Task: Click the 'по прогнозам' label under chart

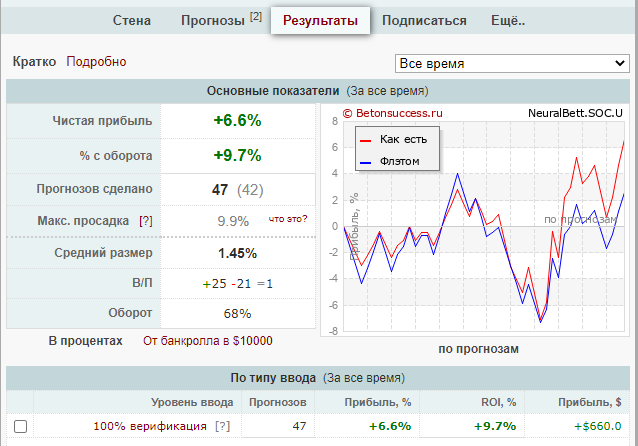Action: click(x=478, y=349)
